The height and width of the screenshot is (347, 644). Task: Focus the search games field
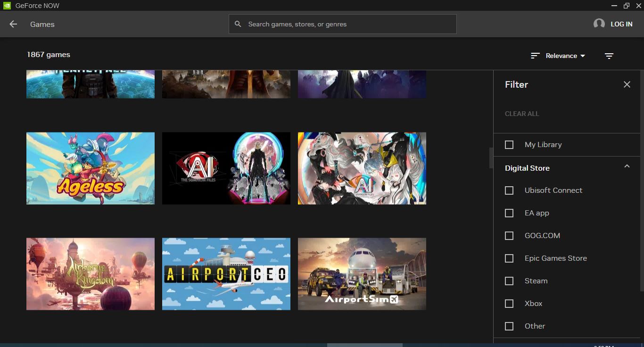tap(343, 24)
